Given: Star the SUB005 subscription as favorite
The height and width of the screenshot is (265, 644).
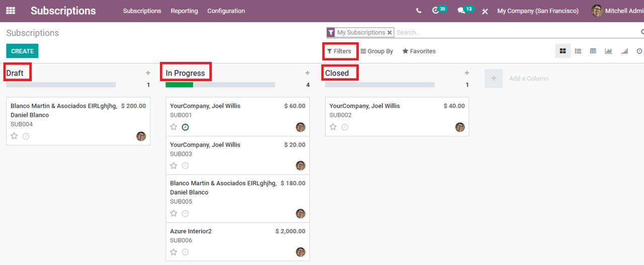Looking at the screenshot, I should (174, 214).
